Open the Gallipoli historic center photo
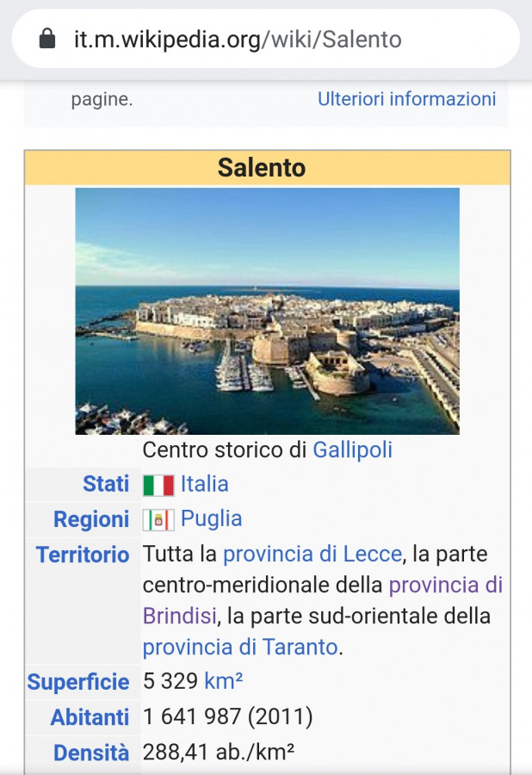The height and width of the screenshot is (775, 532). tap(267, 311)
